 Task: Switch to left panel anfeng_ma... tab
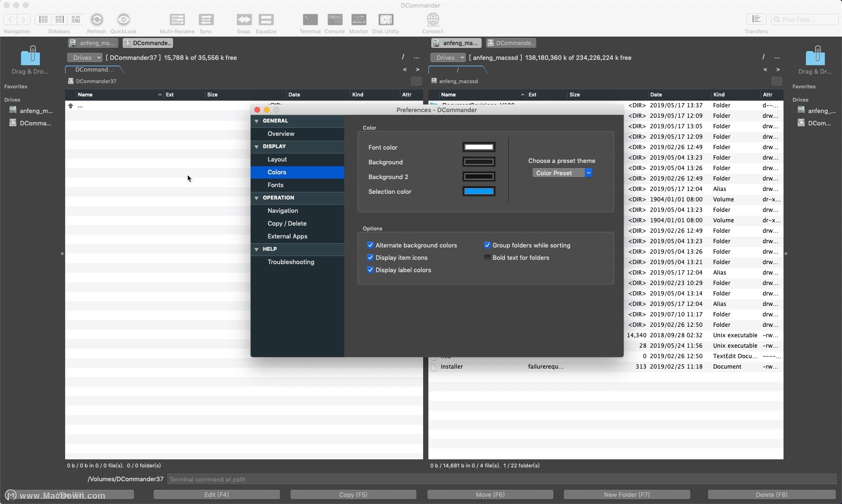point(93,43)
